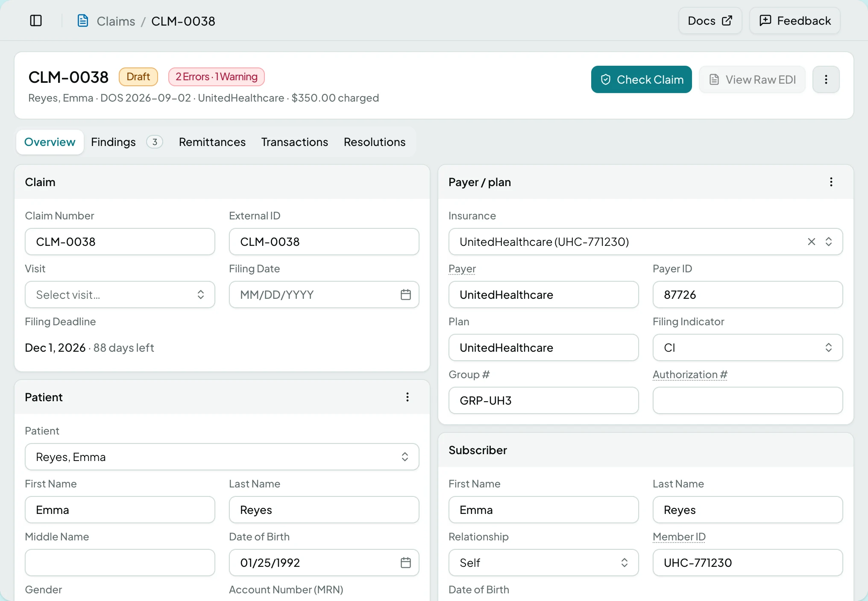The image size is (868, 601).
Task: Click the 2 Errors · 1 Warning badge
Action: point(217,77)
